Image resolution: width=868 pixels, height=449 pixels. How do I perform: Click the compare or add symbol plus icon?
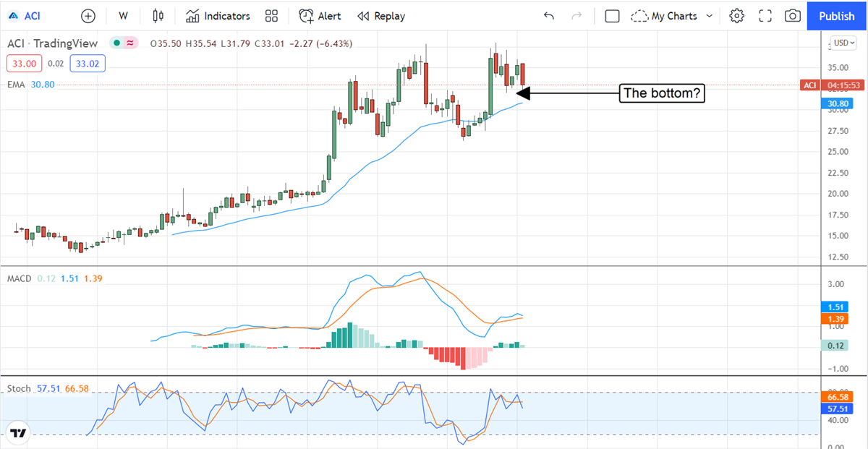click(x=88, y=16)
